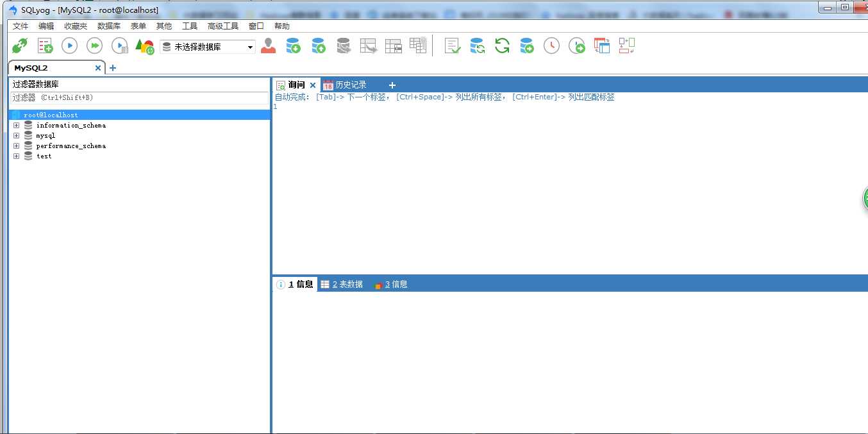Open the 窗口 menu
868x434 pixels.
[256, 26]
